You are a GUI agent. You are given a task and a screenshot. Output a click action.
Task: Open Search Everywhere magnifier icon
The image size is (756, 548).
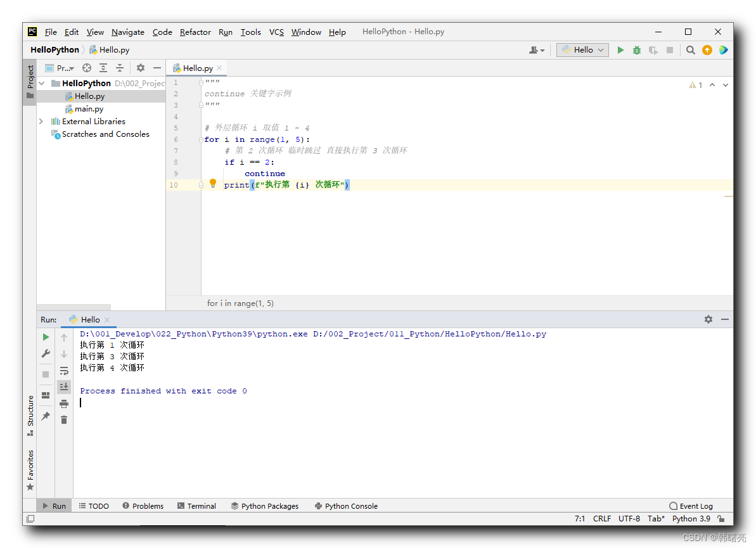(x=691, y=50)
